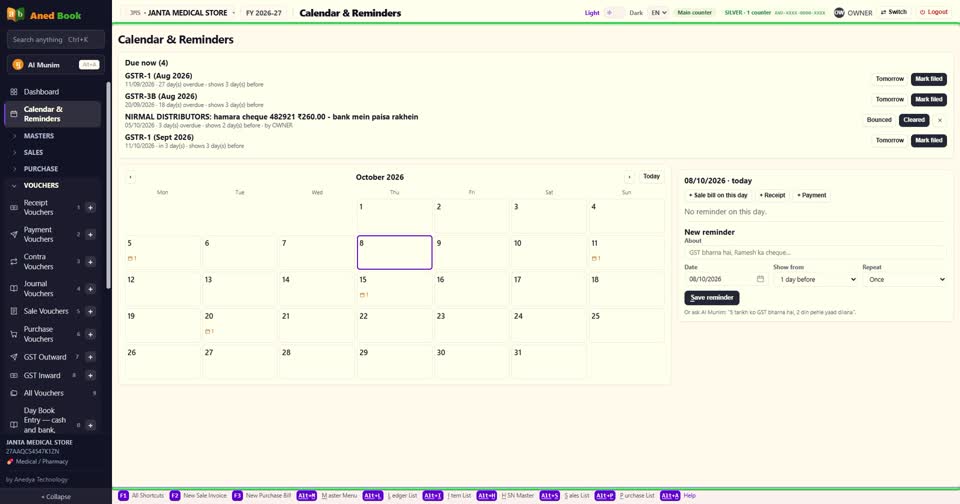Click the F1 All Shortcuts key badge
960x504 pixels.
click(x=123, y=495)
